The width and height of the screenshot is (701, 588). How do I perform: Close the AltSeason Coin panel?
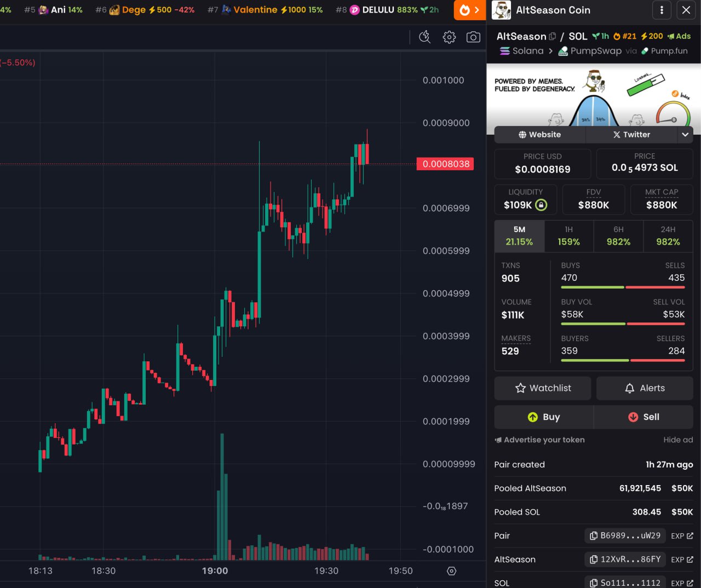(686, 10)
